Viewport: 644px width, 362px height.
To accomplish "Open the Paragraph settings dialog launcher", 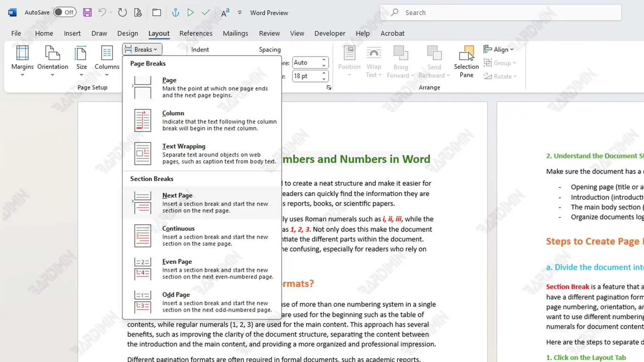I will 329,88.
